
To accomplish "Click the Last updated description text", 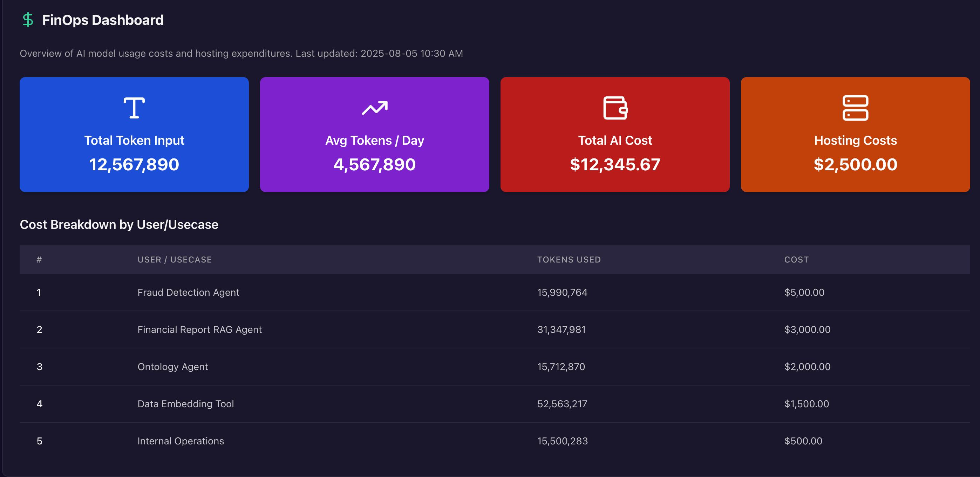I will pos(241,53).
